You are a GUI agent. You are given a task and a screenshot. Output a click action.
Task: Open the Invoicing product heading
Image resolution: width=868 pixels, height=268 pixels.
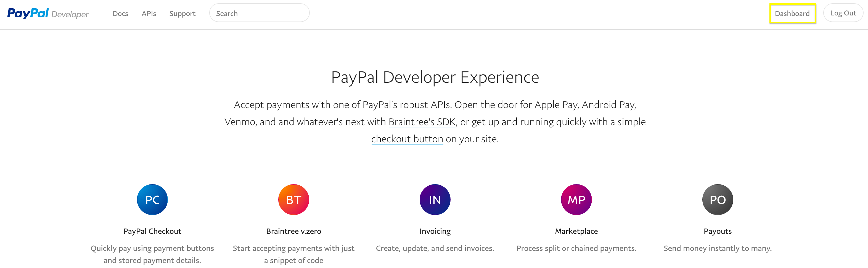[x=435, y=231]
